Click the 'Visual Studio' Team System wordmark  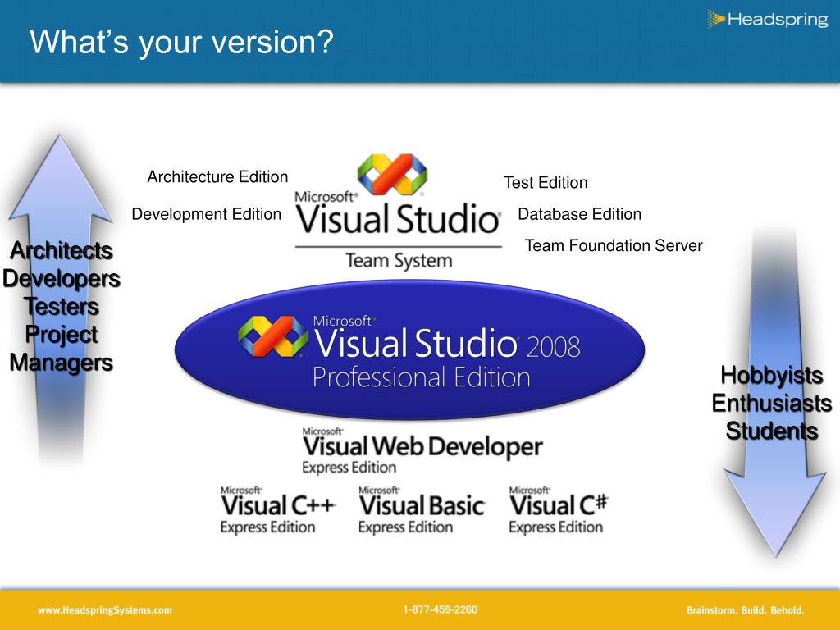click(x=398, y=218)
